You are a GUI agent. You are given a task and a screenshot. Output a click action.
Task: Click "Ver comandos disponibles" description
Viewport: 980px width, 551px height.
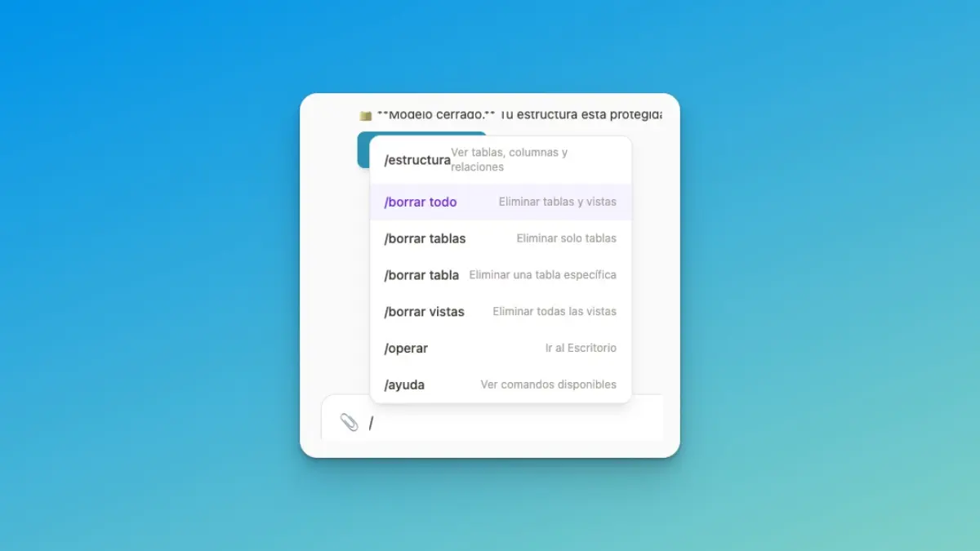coord(549,384)
